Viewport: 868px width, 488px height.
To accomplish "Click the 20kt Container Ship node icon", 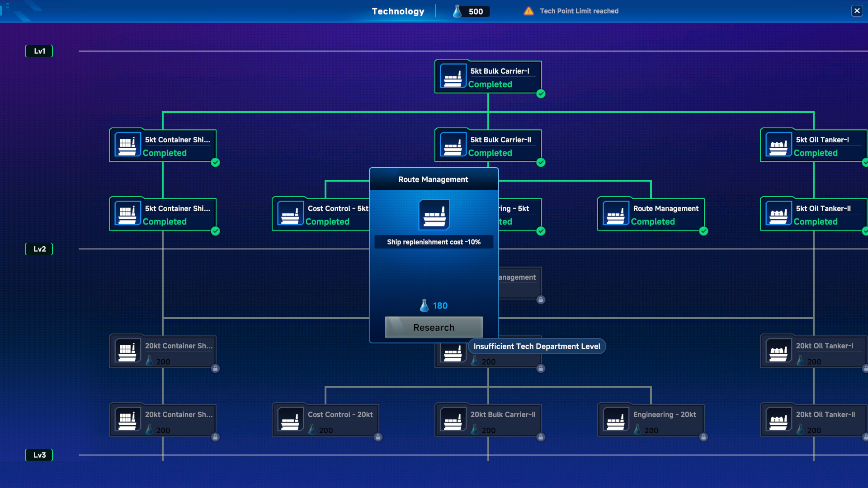I will click(127, 351).
